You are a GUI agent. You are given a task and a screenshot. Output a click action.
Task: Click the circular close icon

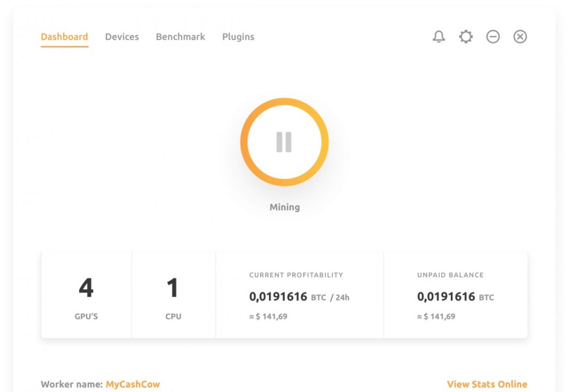pyautogui.click(x=519, y=36)
